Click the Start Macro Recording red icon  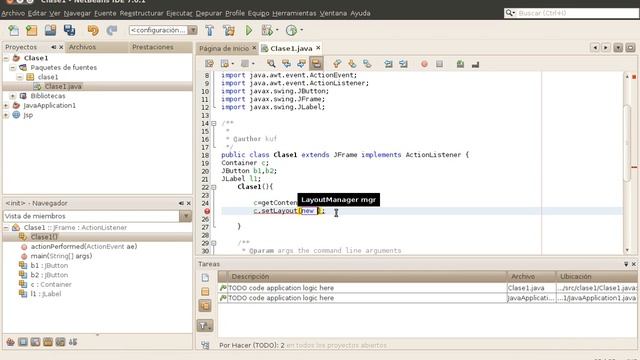tap(424, 64)
